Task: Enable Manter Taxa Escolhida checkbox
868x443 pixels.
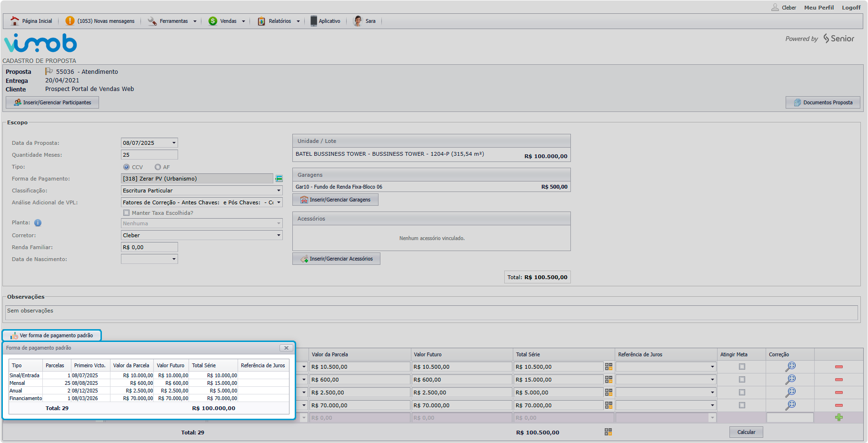Action: (127, 213)
